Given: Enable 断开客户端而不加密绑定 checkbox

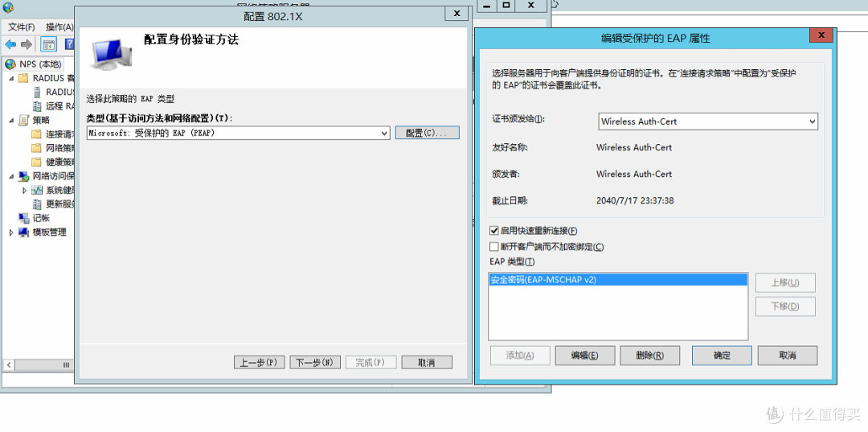Looking at the screenshot, I should (x=494, y=247).
